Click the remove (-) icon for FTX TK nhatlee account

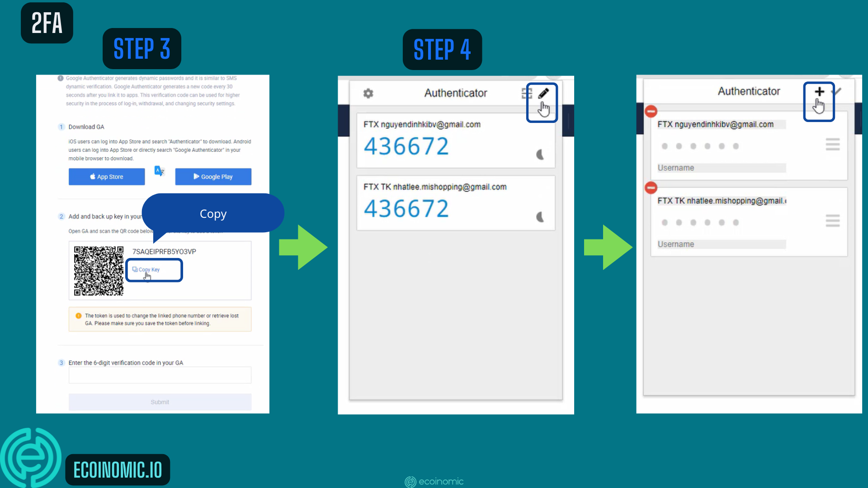pos(651,188)
